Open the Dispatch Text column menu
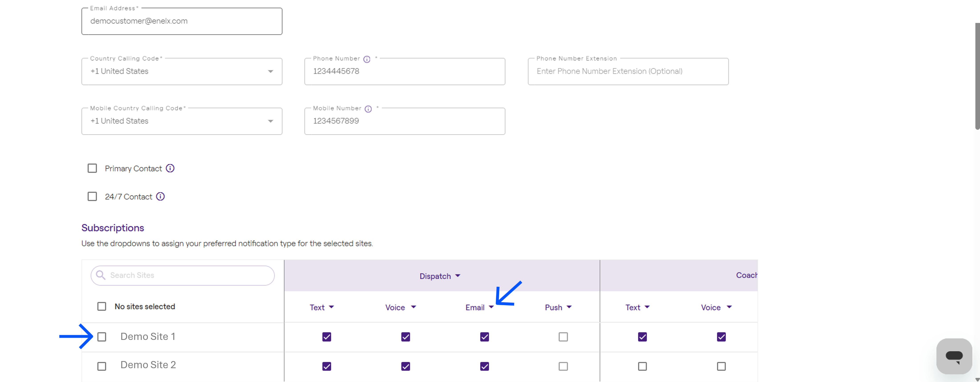 pyautogui.click(x=322, y=307)
